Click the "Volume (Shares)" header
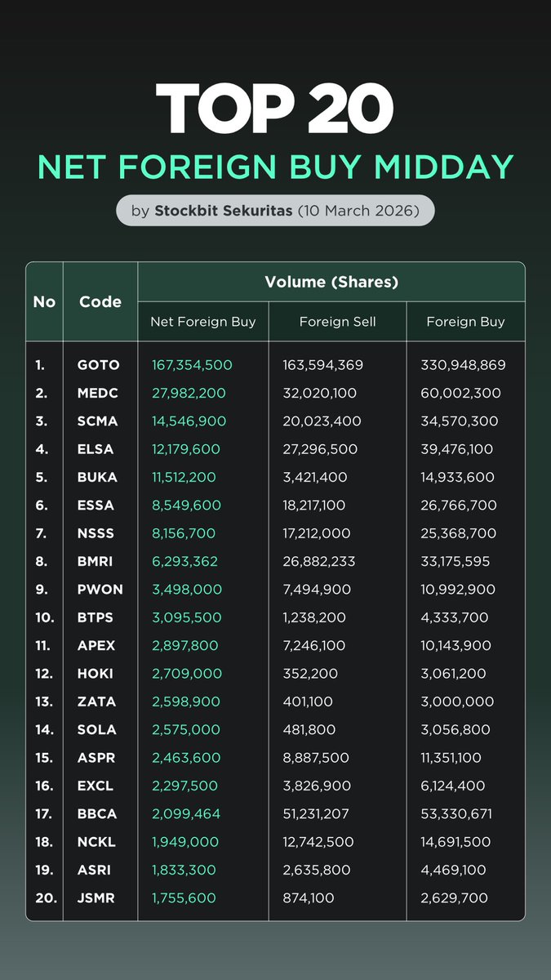Viewport: 551px width, 980px height. [x=331, y=283]
